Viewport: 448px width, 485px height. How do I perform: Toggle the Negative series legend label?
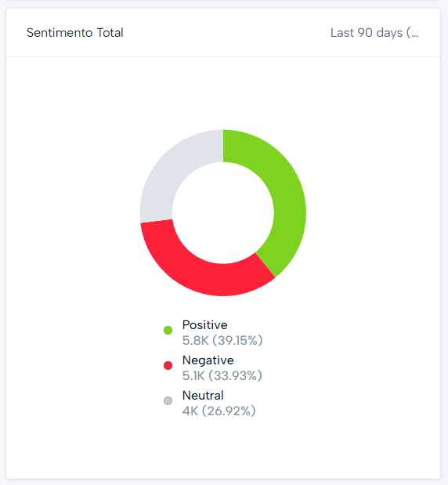[x=208, y=360]
